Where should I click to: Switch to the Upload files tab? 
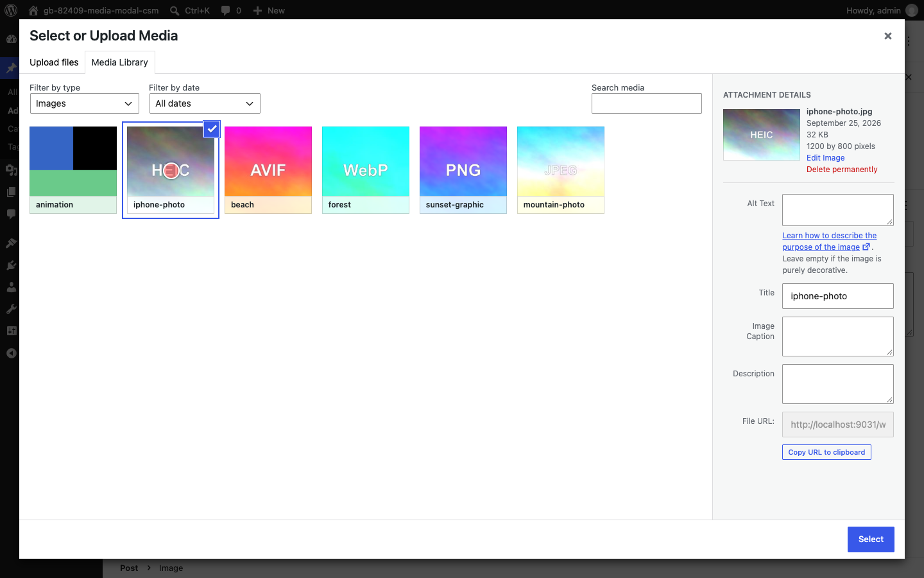(54, 62)
